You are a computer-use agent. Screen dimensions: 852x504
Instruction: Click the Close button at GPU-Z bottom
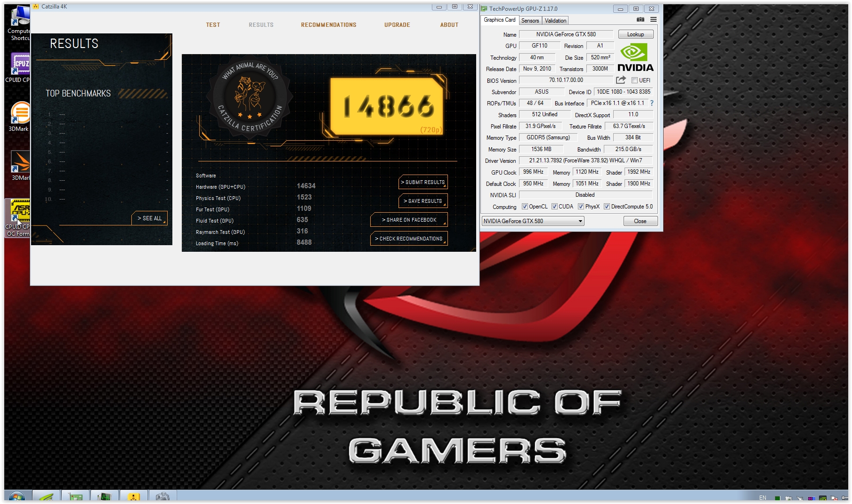640,221
